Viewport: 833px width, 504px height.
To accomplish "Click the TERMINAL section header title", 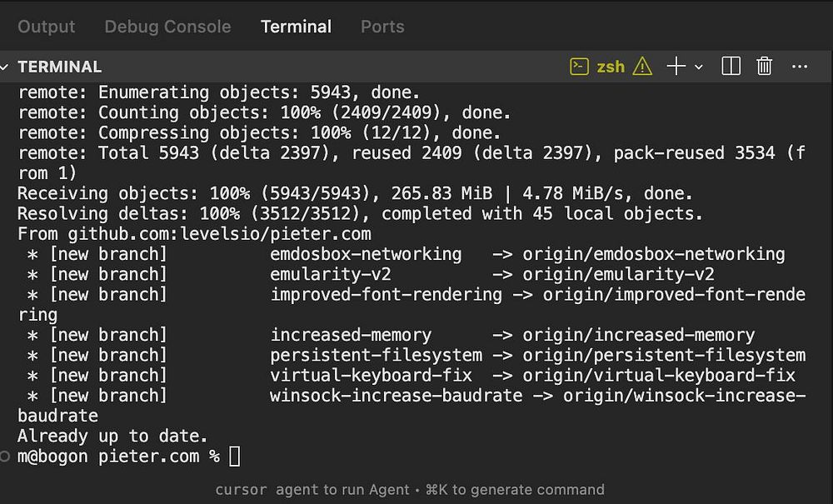I will (59, 67).
